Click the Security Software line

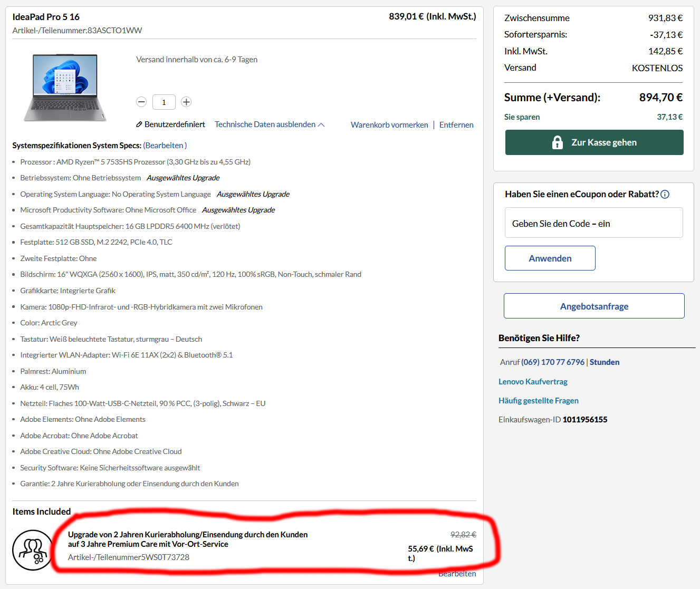[x=110, y=468]
